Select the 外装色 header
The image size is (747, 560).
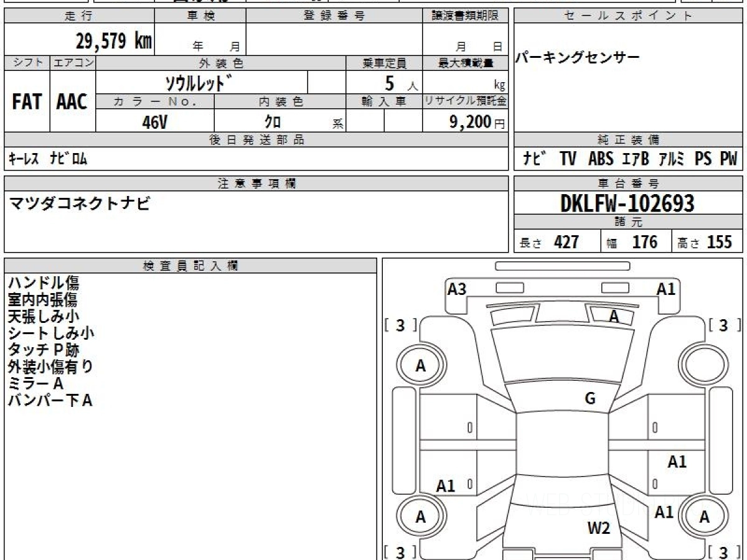point(221,63)
